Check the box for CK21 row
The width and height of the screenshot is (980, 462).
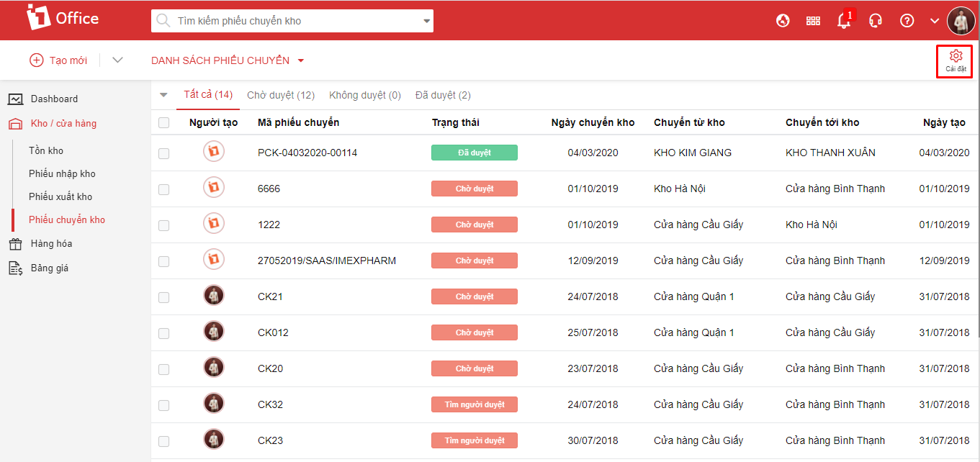(163, 297)
